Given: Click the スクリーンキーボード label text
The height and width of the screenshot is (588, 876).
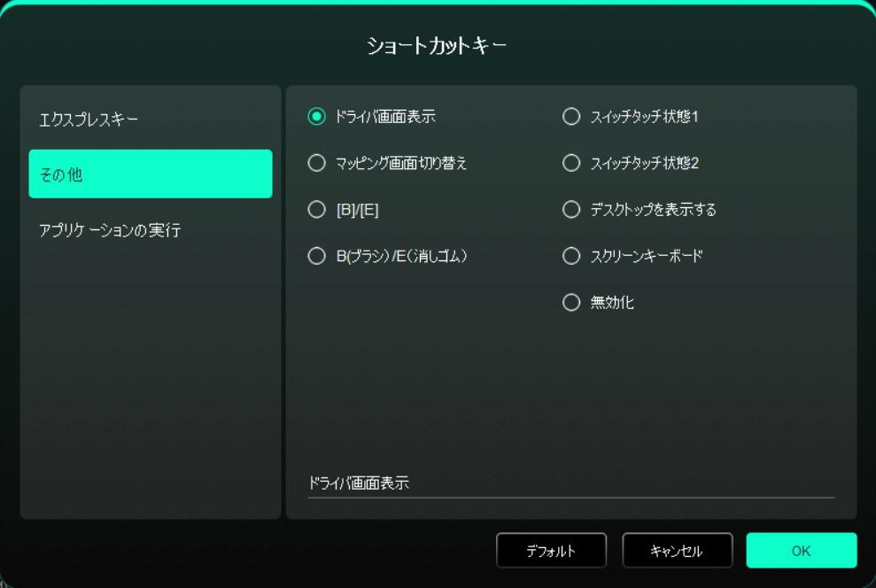Looking at the screenshot, I should 647,257.
